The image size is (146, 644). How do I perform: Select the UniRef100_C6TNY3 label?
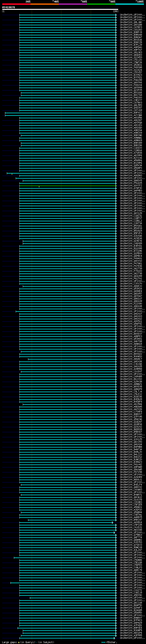pos(131,27)
